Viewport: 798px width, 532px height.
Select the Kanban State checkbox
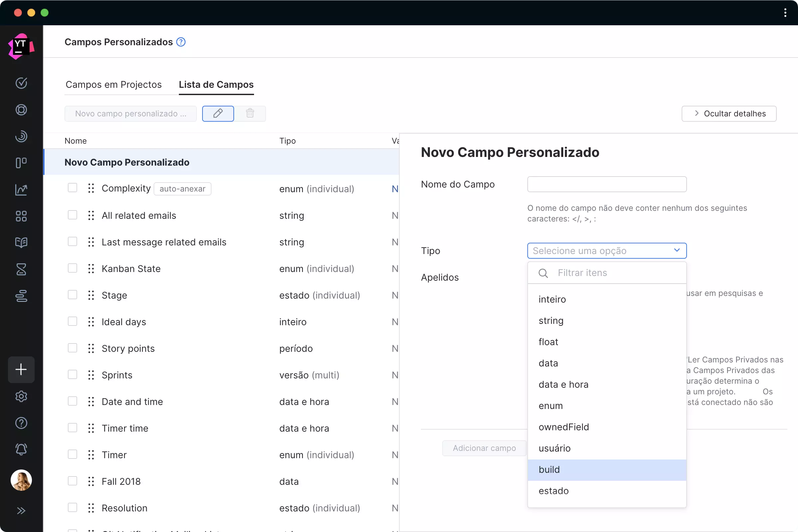(72, 268)
